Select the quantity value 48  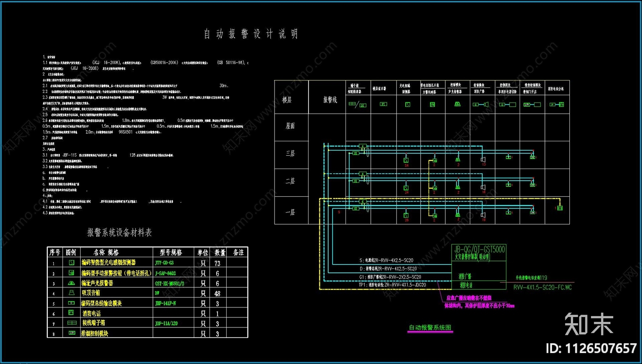217,294
